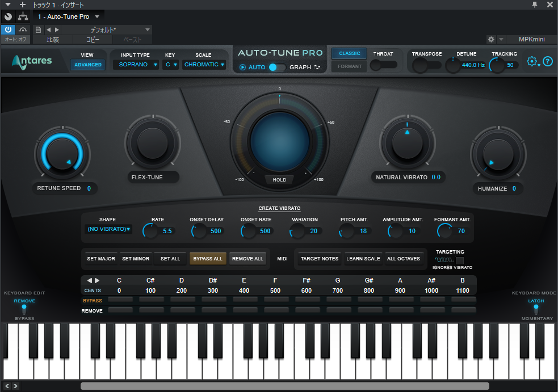Click the plugin power bypass icon
558x392 pixels.
pos(8,29)
